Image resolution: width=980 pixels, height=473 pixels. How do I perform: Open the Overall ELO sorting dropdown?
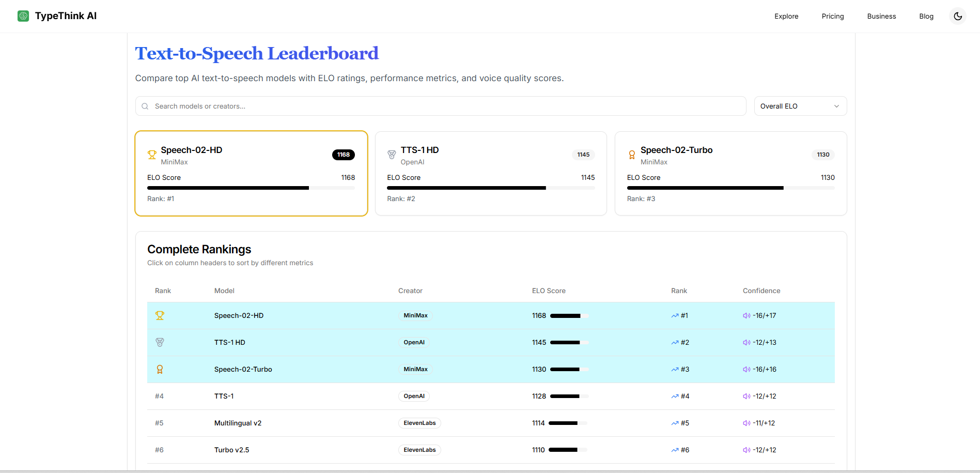[x=800, y=106]
